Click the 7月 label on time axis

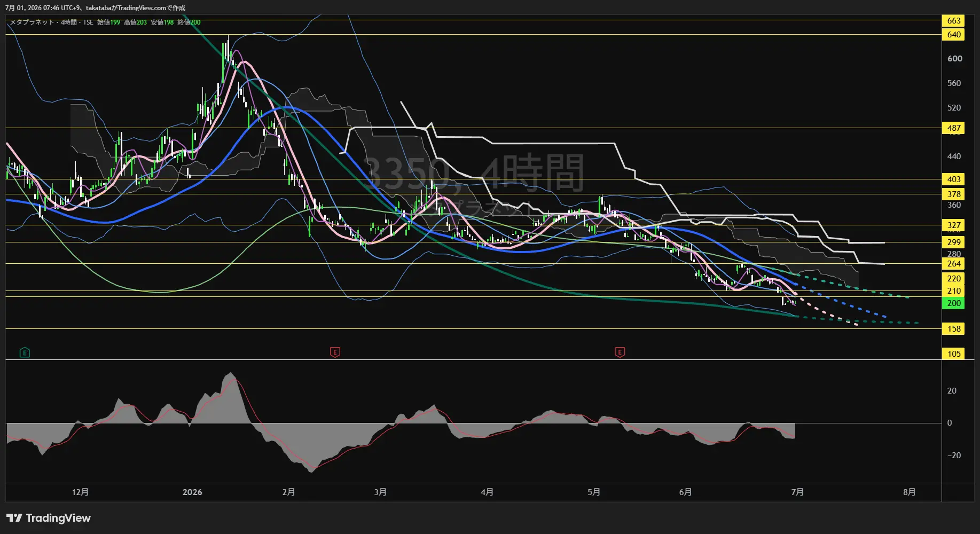click(797, 492)
